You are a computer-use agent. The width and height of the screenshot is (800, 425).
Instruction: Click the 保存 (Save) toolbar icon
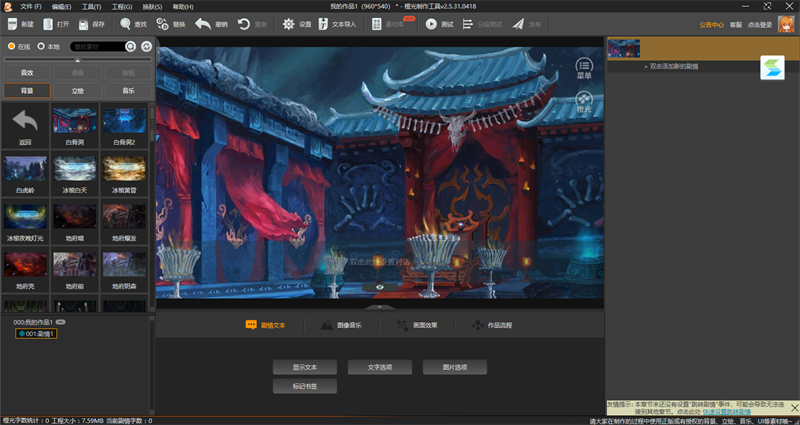pyautogui.click(x=82, y=23)
